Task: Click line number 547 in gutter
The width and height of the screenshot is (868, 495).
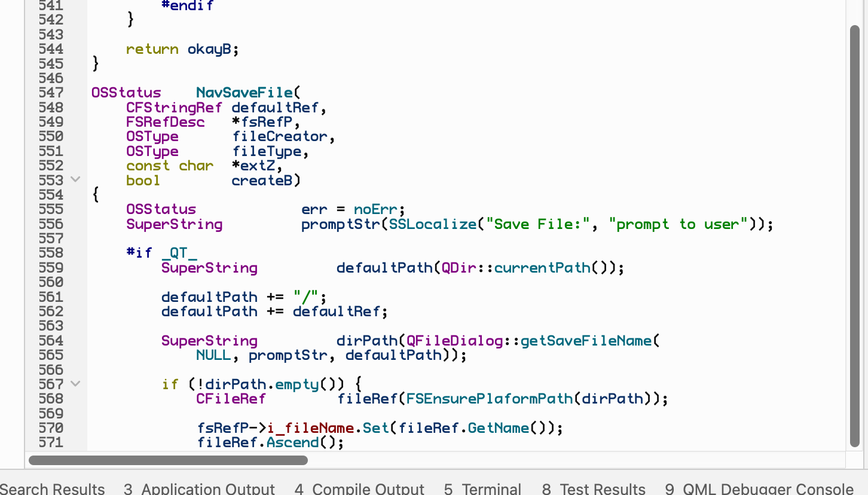Action: pyautogui.click(x=51, y=93)
